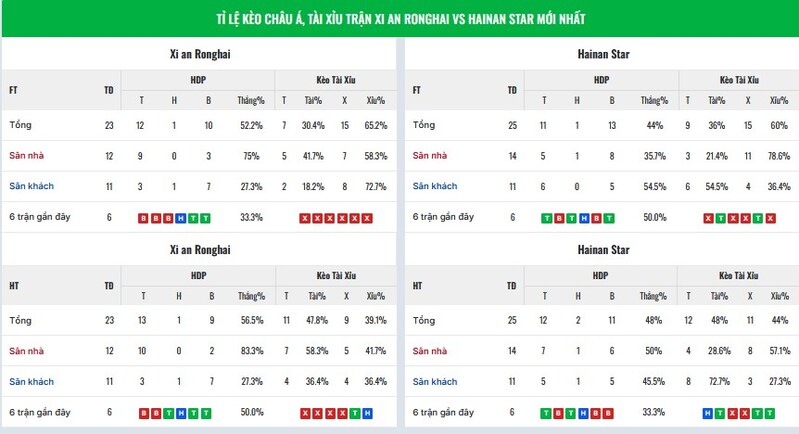Open Sân khách row in Hainan Star FT table
This screenshot has width=799, height=434.
[436, 186]
